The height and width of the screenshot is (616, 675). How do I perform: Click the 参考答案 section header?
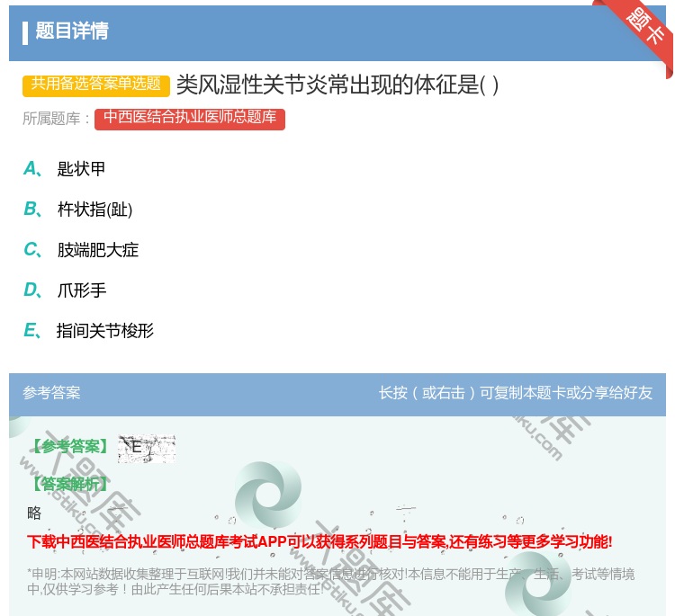pos(51,393)
